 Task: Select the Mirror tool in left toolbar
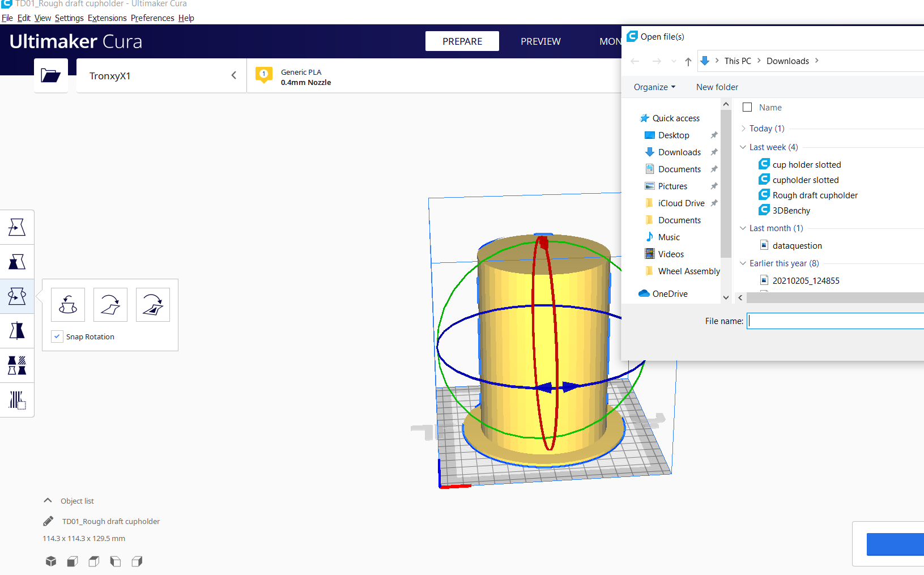pyautogui.click(x=17, y=331)
